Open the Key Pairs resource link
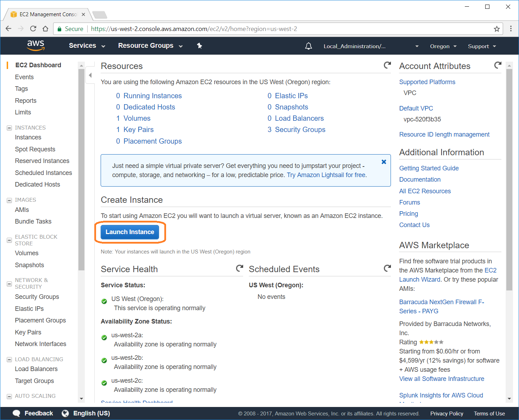The width and height of the screenshot is (519, 420). click(138, 130)
